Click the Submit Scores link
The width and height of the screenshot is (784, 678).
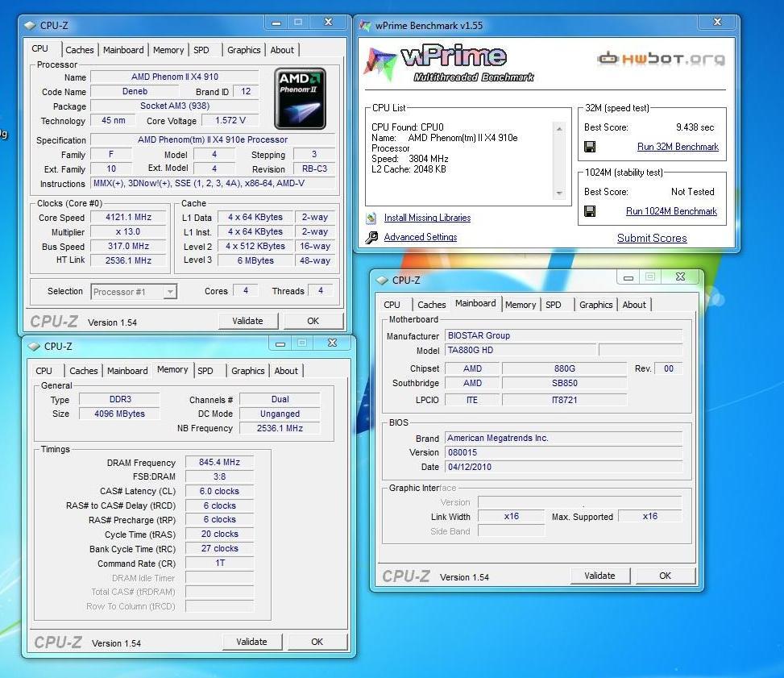coord(652,238)
